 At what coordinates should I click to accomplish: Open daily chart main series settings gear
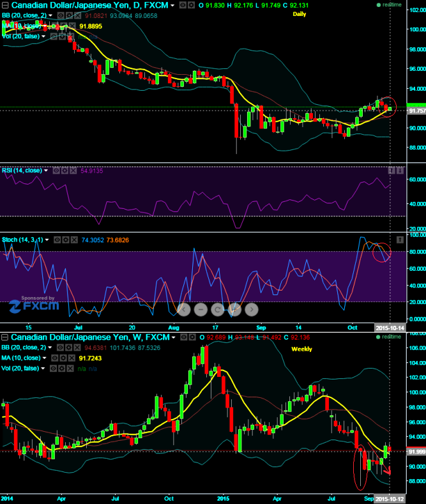[x=191, y=5]
